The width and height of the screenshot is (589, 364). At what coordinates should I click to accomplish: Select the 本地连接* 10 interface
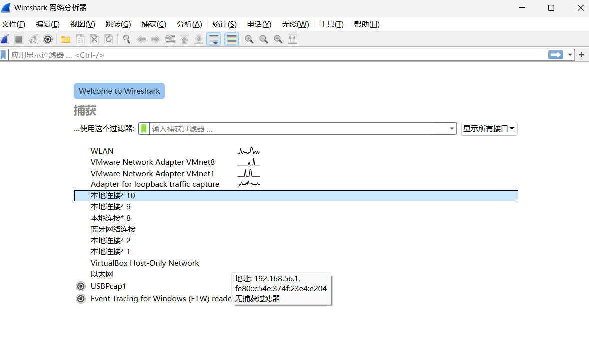point(296,196)
